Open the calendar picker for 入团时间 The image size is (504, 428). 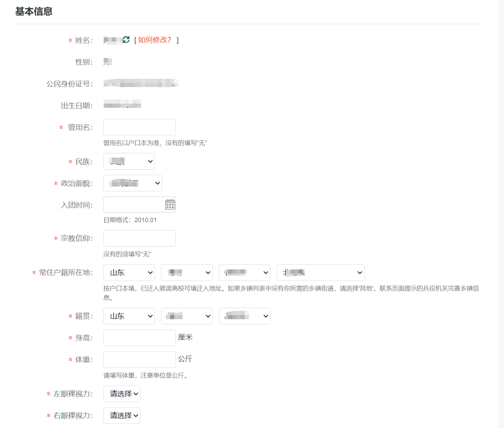coord(170,205)
